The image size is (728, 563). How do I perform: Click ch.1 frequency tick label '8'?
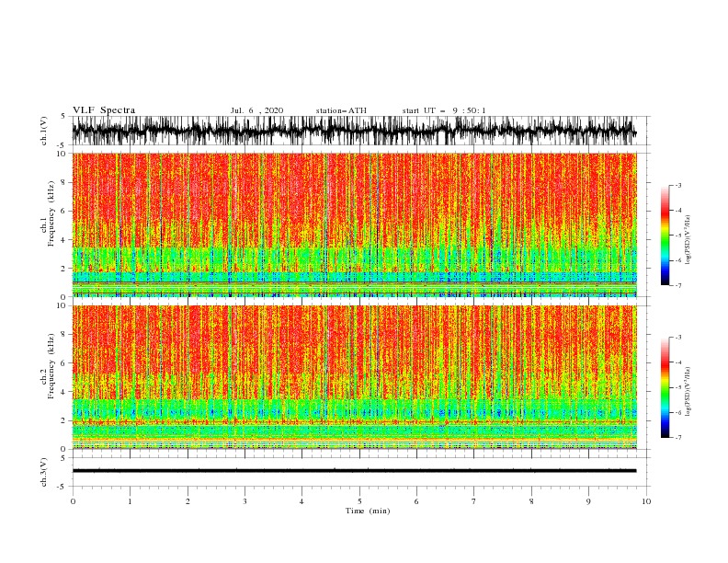point(64,182)
